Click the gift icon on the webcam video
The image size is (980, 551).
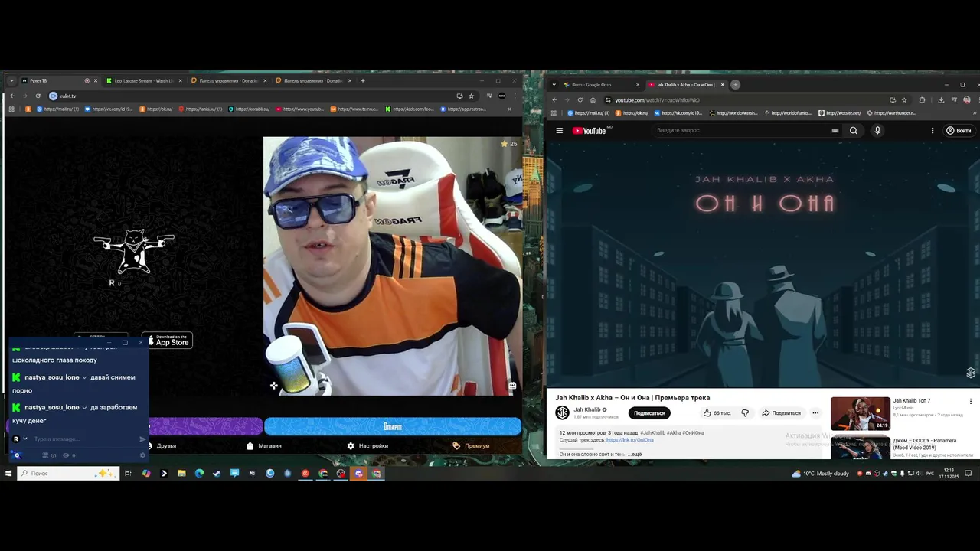[x=512, y=386]
